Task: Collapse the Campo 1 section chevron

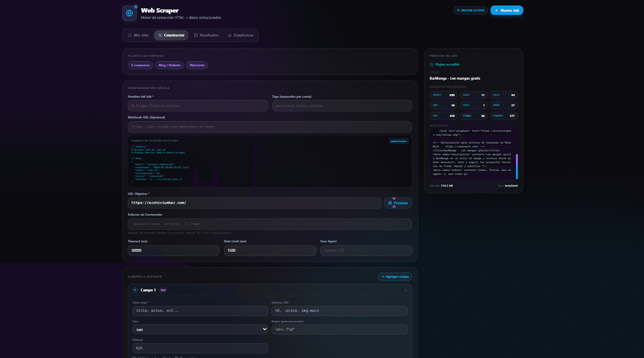Action: [x=405, y=290]
